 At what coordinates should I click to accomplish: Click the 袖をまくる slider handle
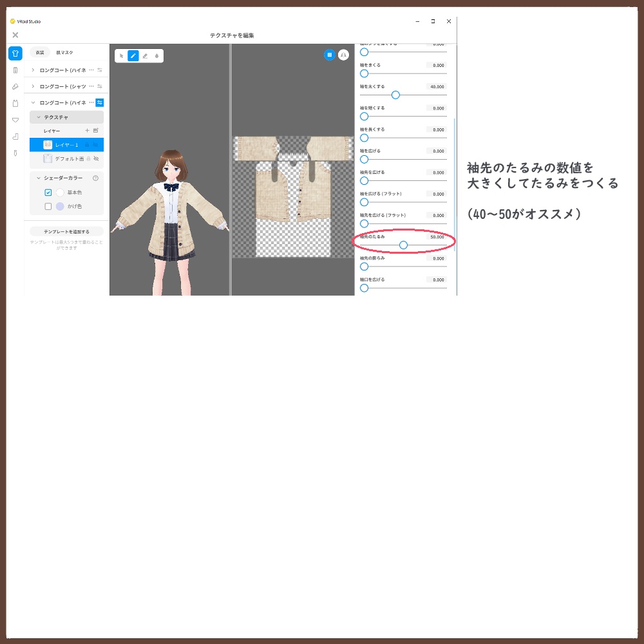pyautogui.click(x=364, y=73)
